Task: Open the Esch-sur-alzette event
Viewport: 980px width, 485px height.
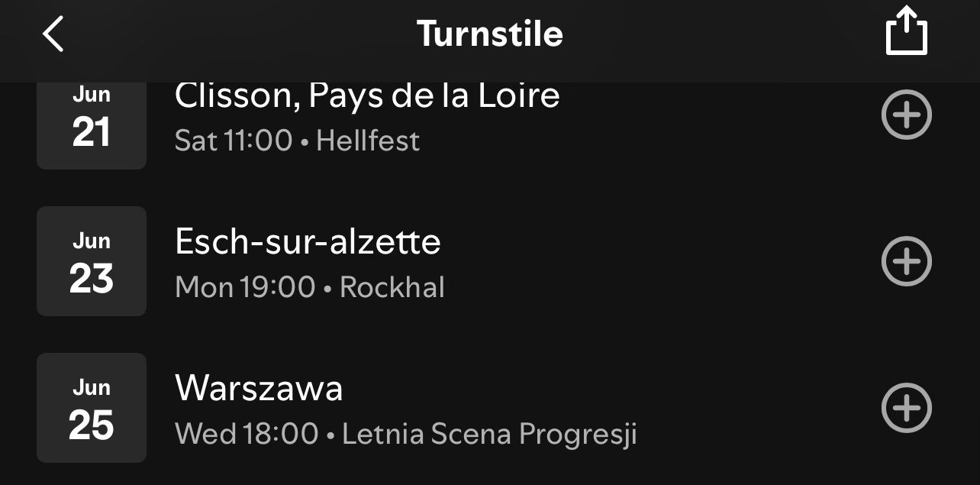Action: 308,242
